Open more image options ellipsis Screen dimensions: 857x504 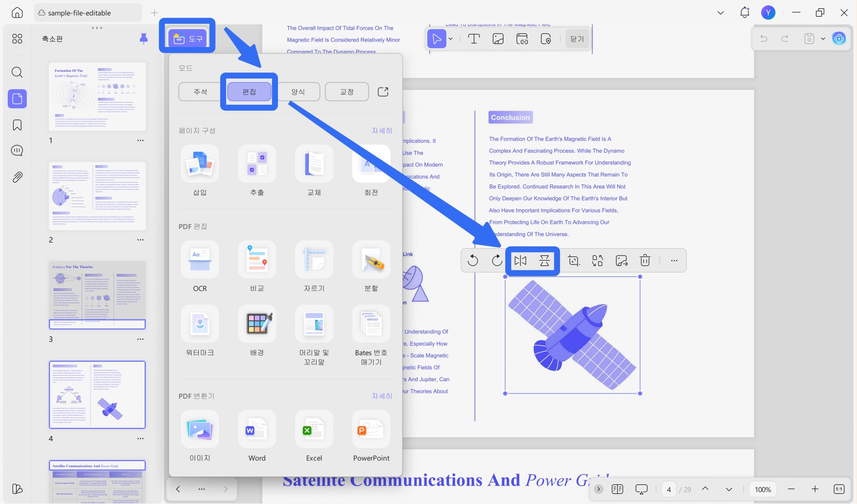(x=674, y=260)
